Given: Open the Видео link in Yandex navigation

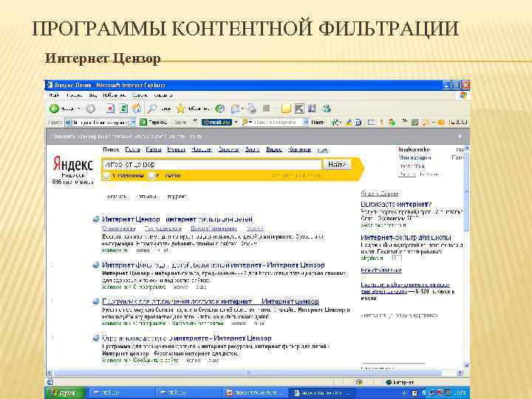Looking at the screenshot, I should tap(274, 149).
